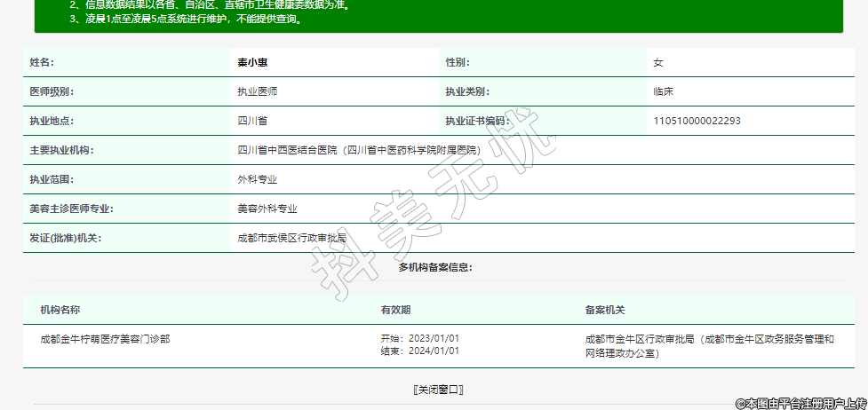The image size is (868, 410).
Task: Click the 备案机关 column header
Action: [605, 310]
